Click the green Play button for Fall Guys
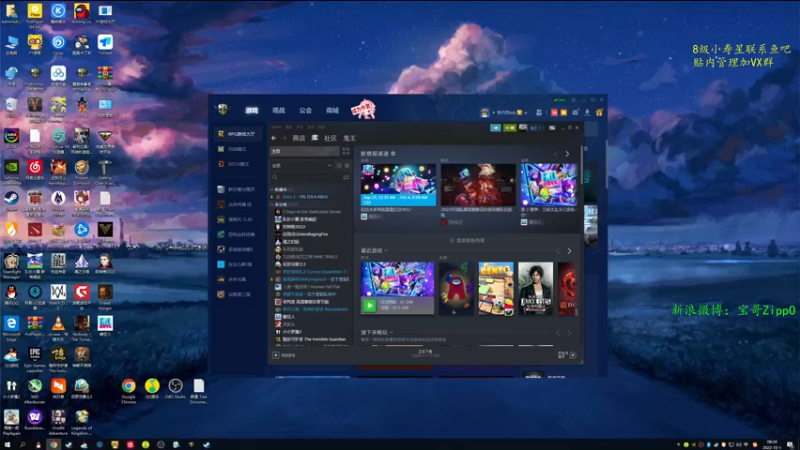This screenshot has height=450, width=800. click(x=369, y=305)
